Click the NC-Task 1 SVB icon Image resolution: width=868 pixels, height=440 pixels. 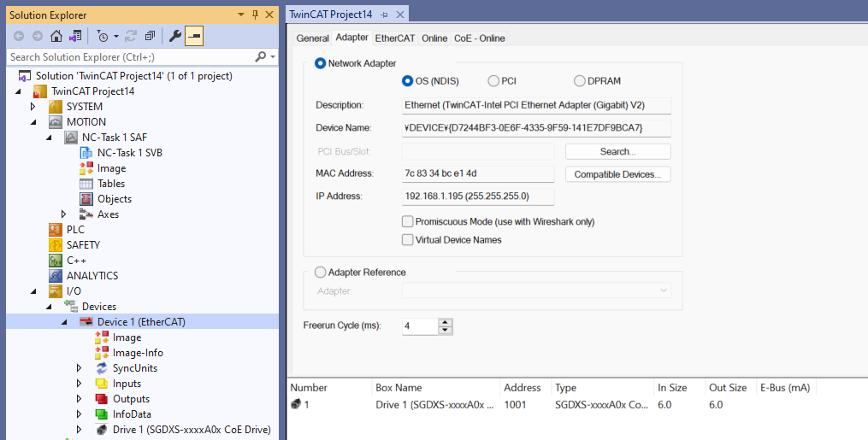86,153
